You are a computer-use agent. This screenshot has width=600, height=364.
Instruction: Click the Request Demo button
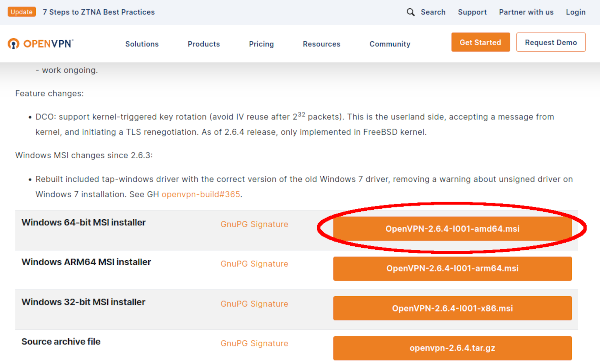pos(551,42)
